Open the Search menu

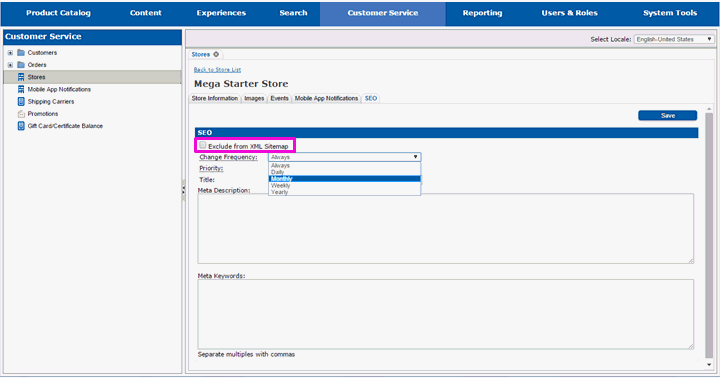pyautogui.click(x=293, y=13)
